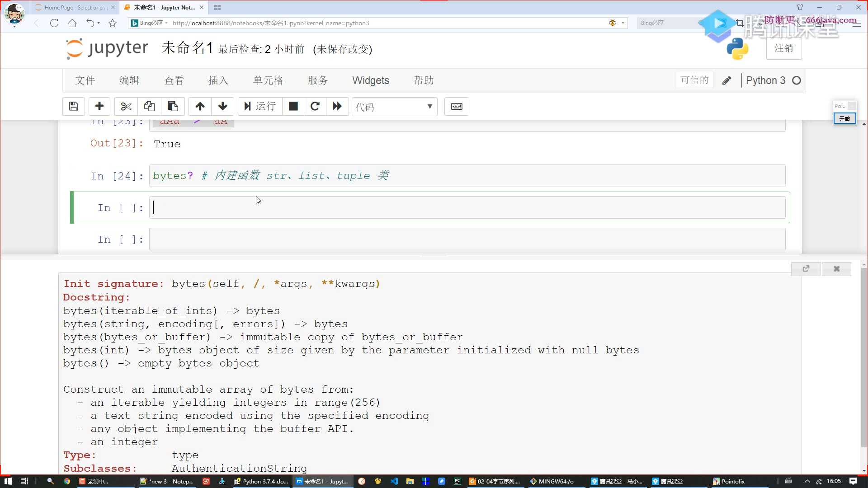
Task: Move selected cell up arrow
Action: click(x=200, y=106)
